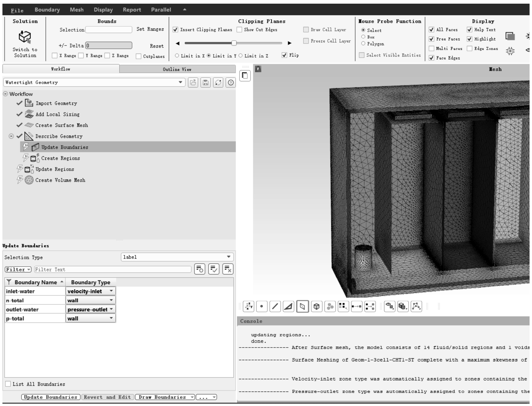Toggle All Faces display checkbox

[432, 30]
